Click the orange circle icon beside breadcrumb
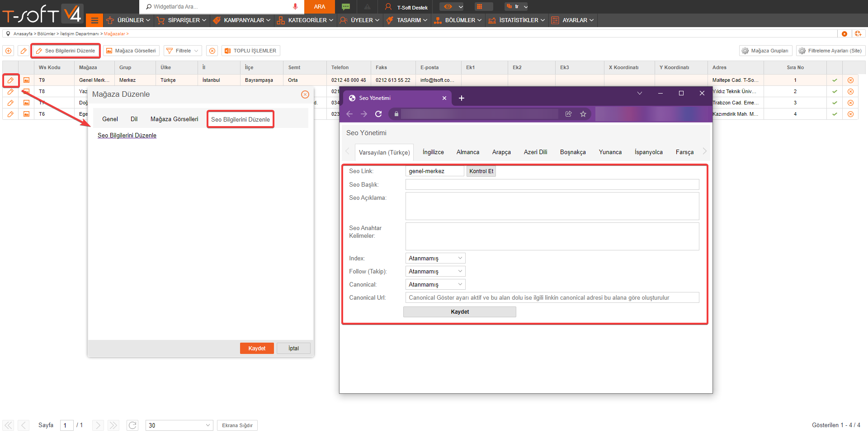 (844, 34)
